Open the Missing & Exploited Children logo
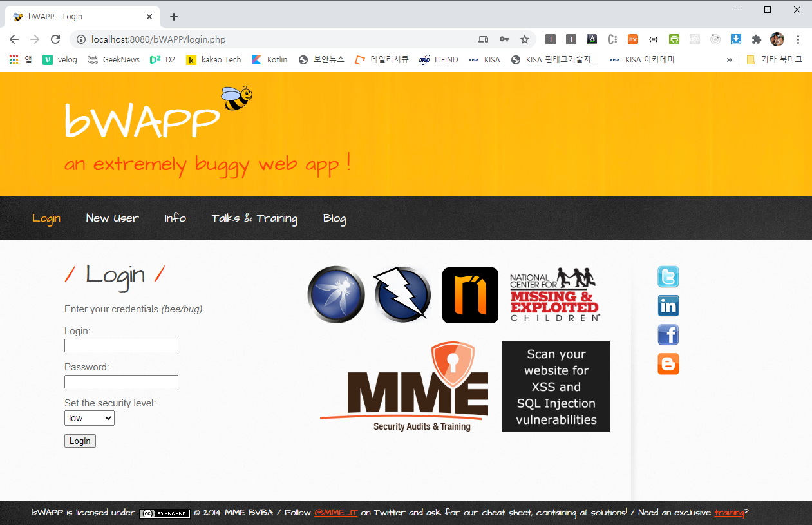The width and height of the screenshot is (812, 525). tap(555, 294)
